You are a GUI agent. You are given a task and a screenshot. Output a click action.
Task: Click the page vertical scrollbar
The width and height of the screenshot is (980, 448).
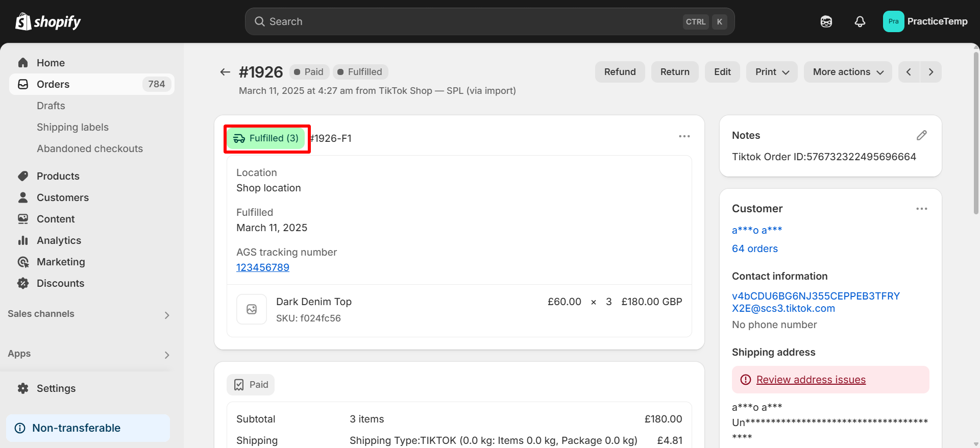(976, 133)
